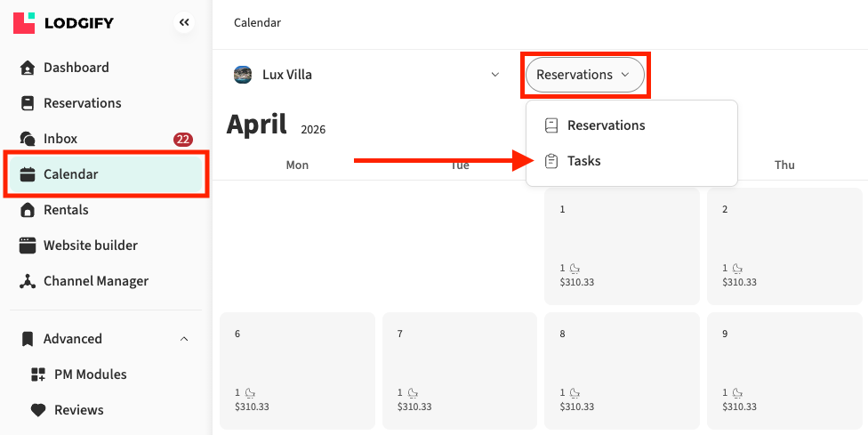Image resolution: width=868 pixels, height=435 pixels.
Task: Open Channel Manager network icon
Action: click(28, 281)
